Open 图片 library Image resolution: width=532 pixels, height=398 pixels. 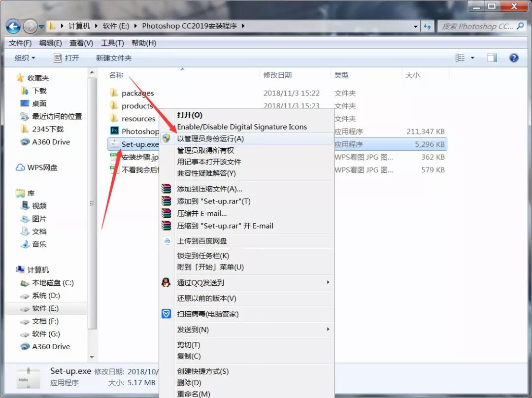(33, 219)
